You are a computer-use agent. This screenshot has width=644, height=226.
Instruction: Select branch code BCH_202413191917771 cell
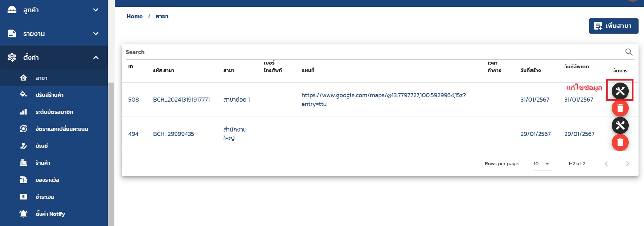[x=181, y=100]
